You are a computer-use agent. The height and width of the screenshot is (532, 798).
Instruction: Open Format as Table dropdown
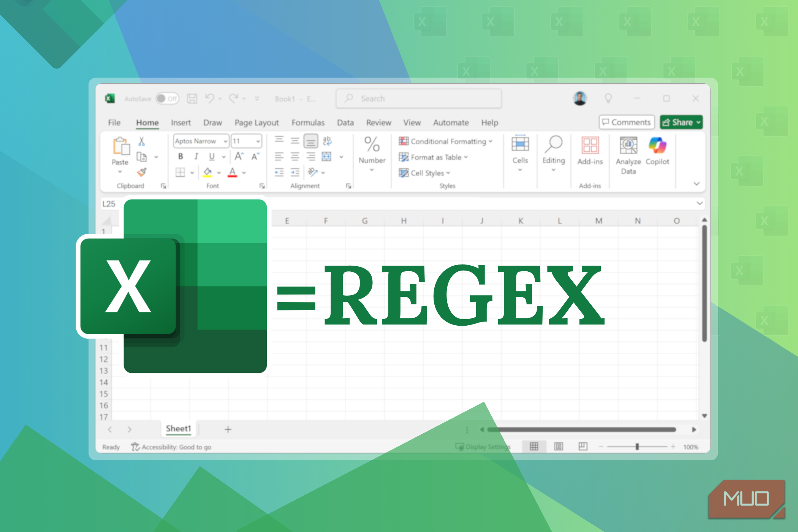(x=433, y=157)
